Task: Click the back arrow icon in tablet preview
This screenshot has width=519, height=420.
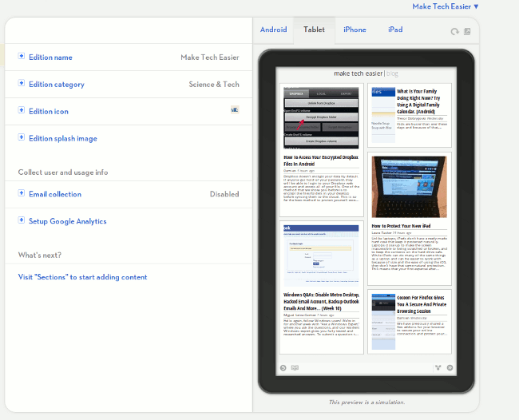Action: (x=283, y=368)
